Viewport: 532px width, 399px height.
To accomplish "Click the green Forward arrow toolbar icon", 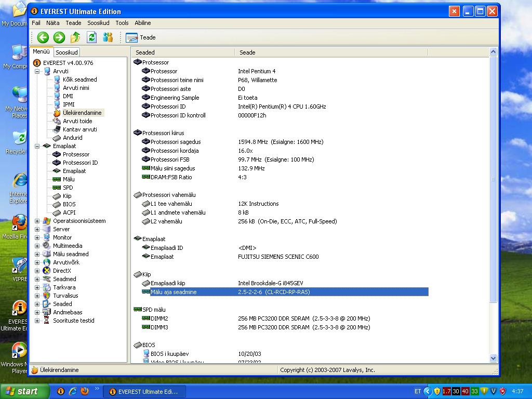I will [59, 37].
